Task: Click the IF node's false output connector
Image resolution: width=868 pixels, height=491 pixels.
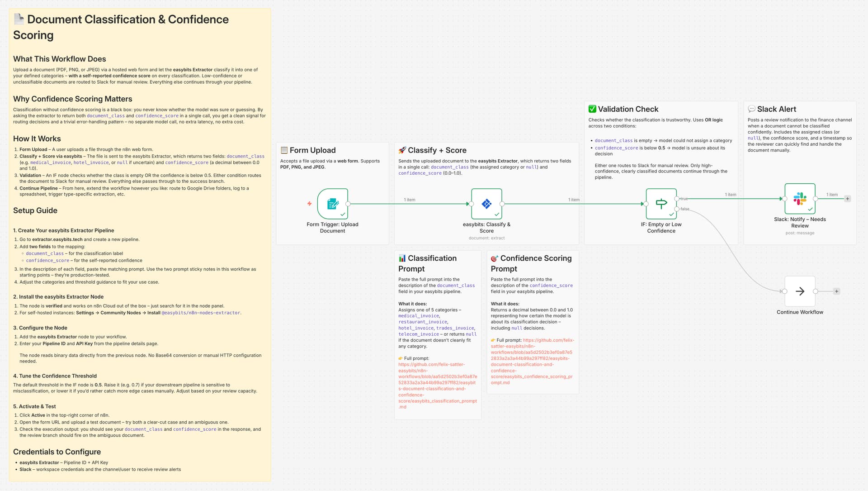Action: 677,209
